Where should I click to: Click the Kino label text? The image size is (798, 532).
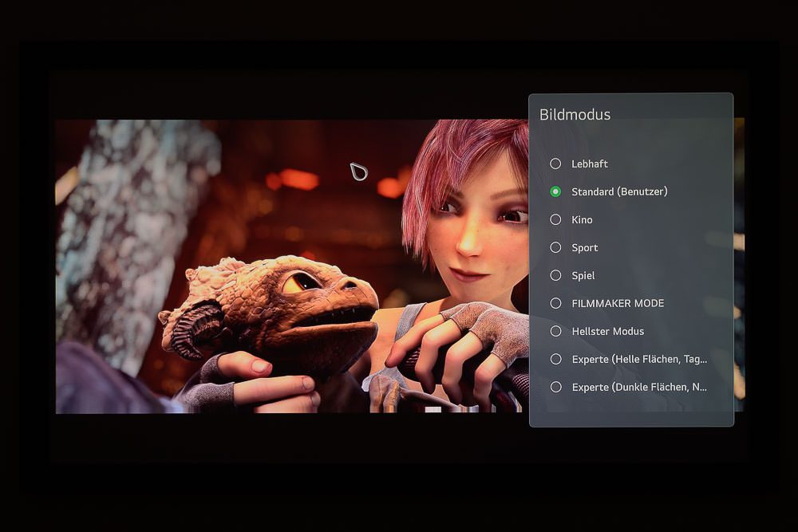coord(582,219)
